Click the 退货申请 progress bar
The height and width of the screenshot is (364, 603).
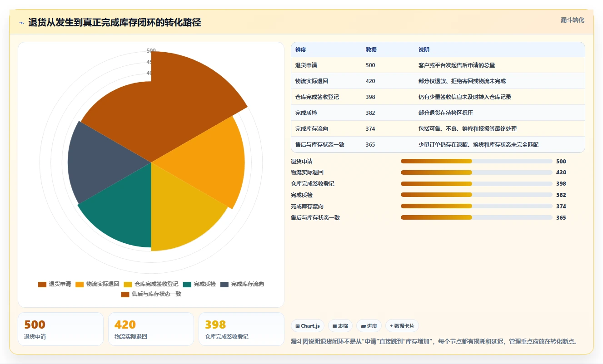(477, 161)
